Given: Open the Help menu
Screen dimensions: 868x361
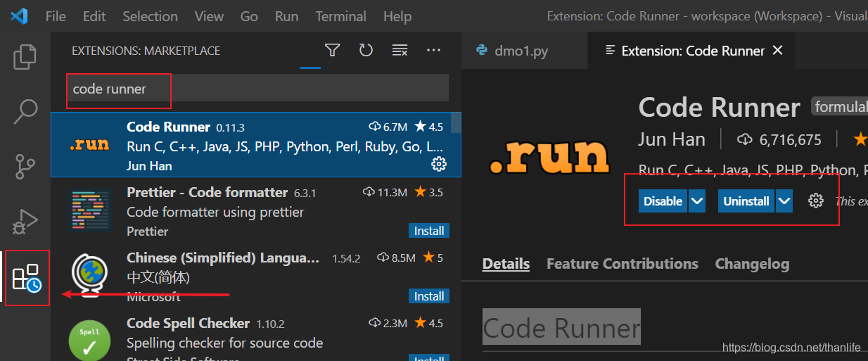Looking at the screenshot, I should click(x=397, y=15).
